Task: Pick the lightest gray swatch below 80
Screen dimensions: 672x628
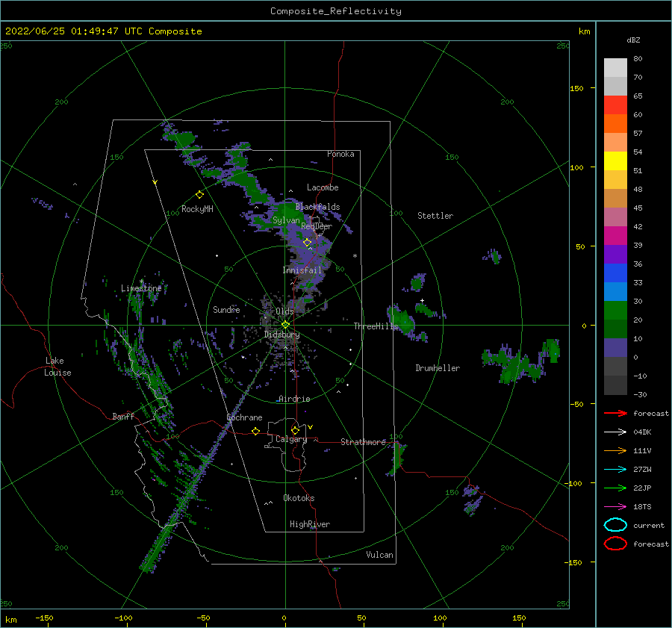Action: pyautogui.click(x=615, y=68)
